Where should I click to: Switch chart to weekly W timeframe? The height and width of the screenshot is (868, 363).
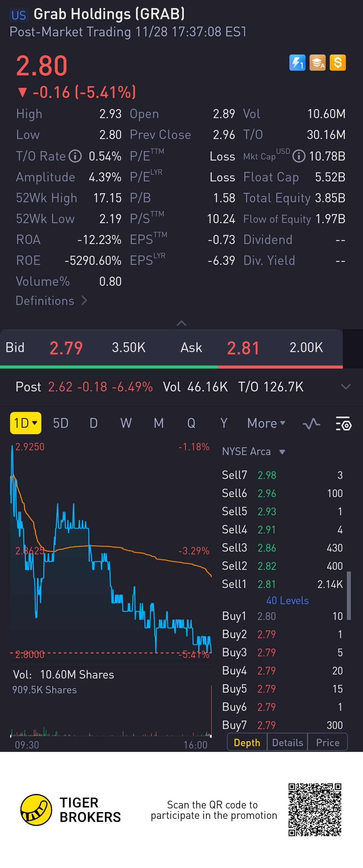pyautogui.click(x=126, y=423)
